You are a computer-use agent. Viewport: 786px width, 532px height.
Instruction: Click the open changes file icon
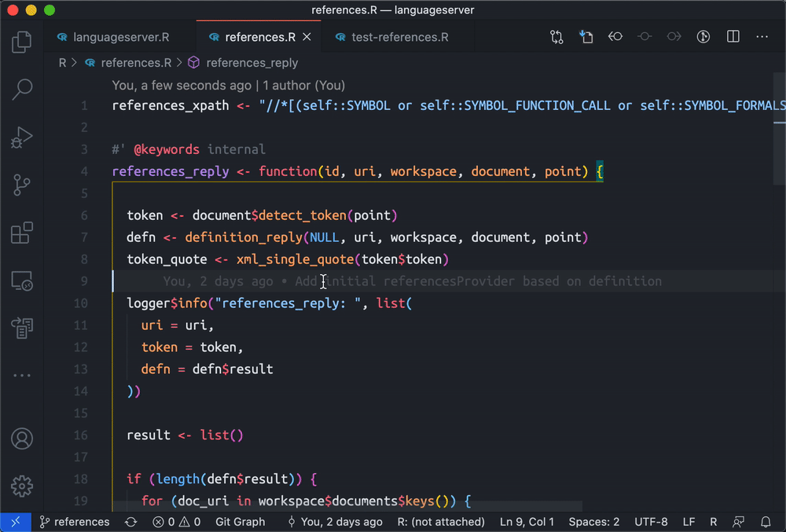pos(586,37)
